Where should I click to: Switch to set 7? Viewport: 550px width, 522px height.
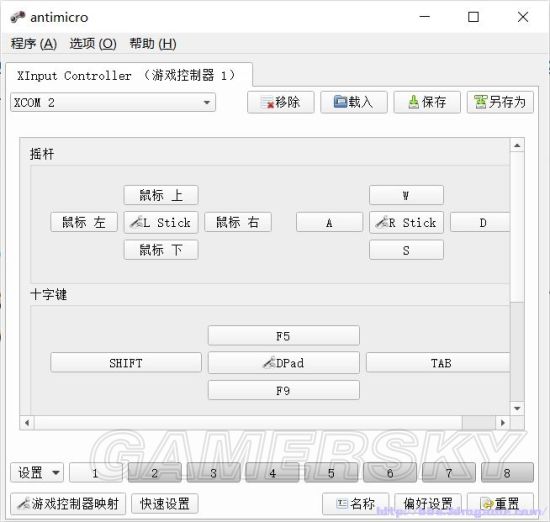[449, 473]
